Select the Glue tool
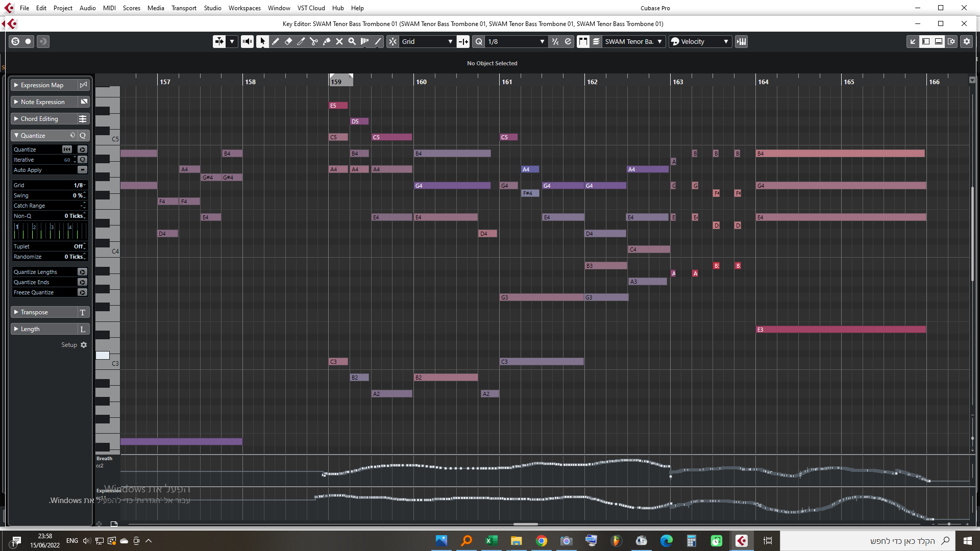This screenshot has height=551, width=980. (327, 41)
